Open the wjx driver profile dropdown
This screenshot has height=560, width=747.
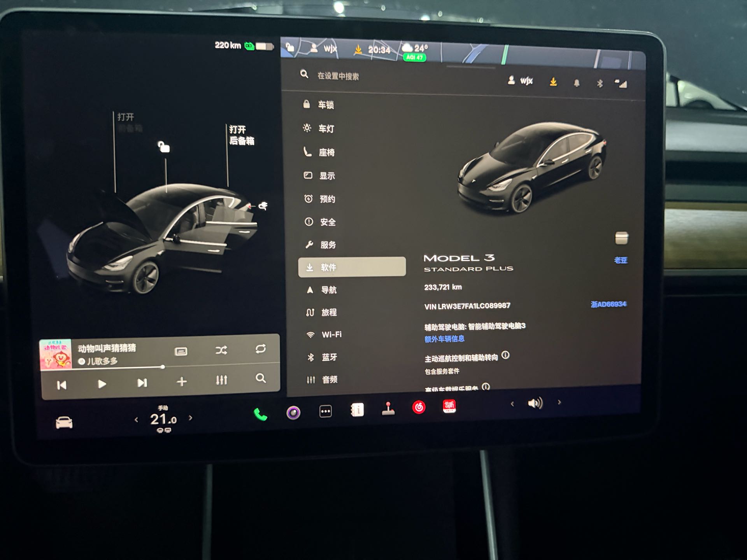(x=520, y=80)
